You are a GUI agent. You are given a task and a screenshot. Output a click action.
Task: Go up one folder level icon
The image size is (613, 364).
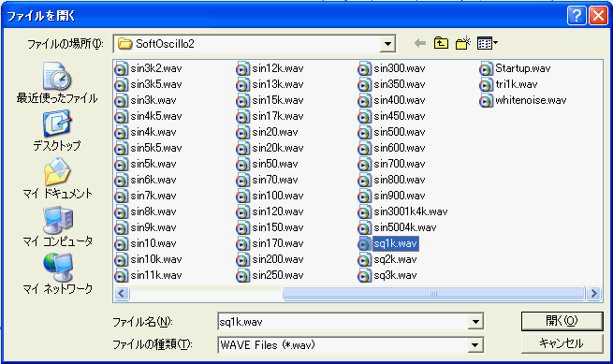tap(441, 43)
